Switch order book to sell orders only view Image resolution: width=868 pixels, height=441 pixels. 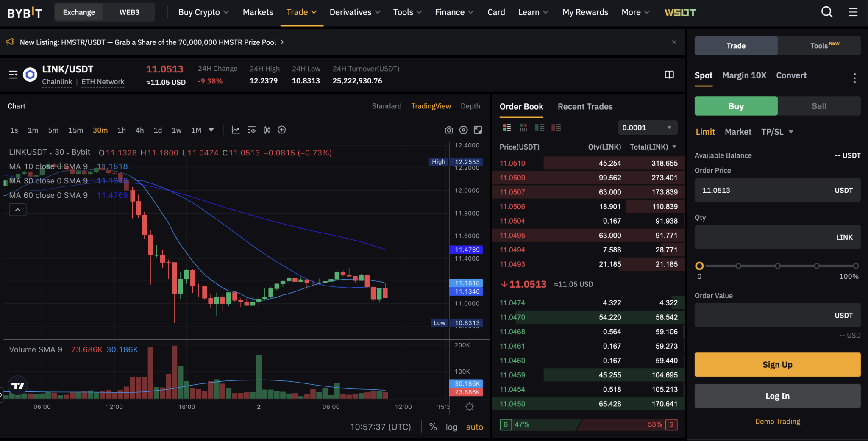coord(556,128)
